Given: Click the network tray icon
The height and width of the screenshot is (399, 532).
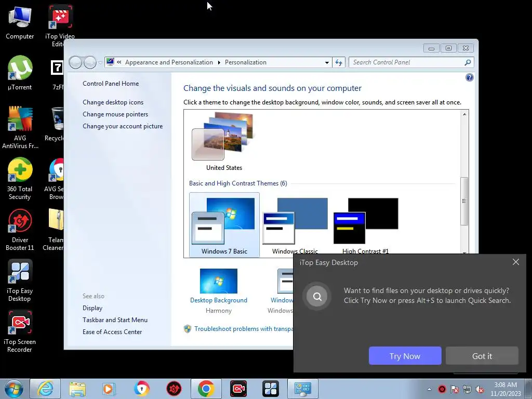Looking at the screenshot, I should tap(467, 389).
